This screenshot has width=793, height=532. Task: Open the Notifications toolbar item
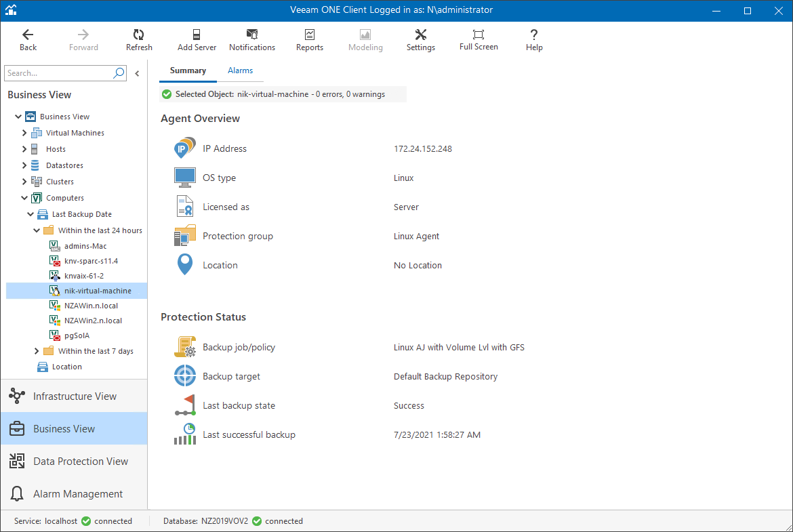coord(252,40)
